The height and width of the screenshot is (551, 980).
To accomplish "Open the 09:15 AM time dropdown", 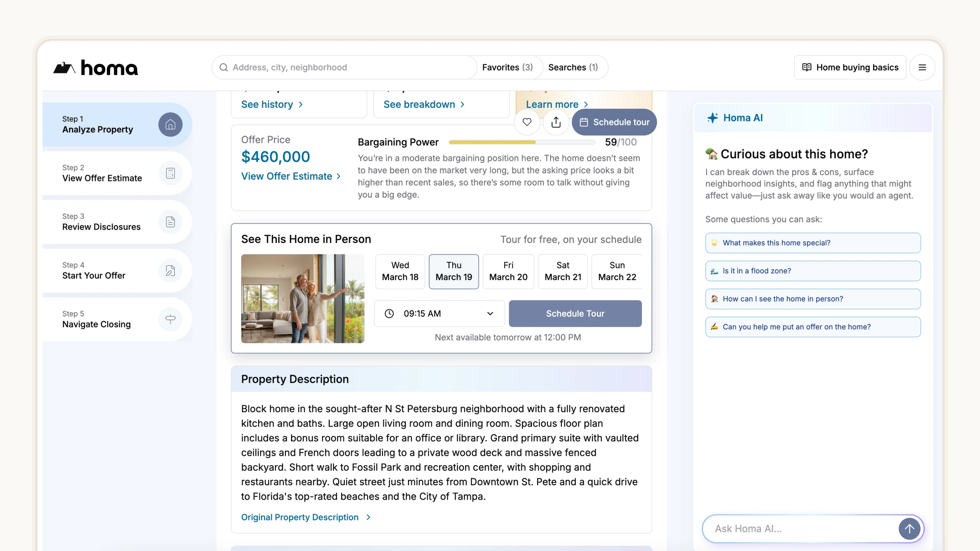I will point(439,314).
